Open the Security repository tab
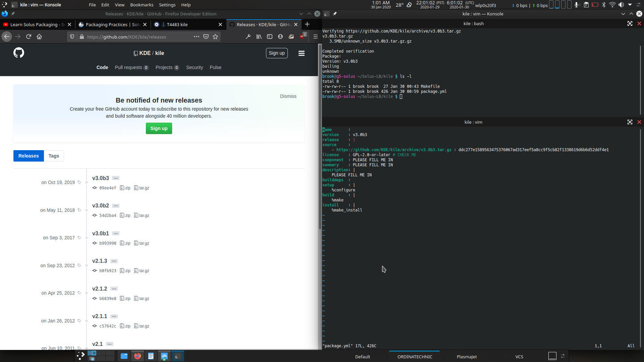The height and width of the screenshot is (362, 644). click(195, 67)
